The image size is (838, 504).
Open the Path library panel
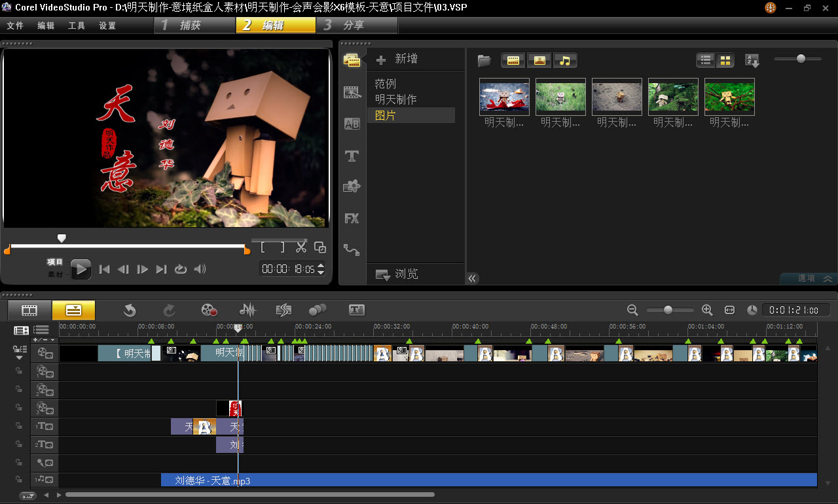pyautogui.click(x=352, y=249)
